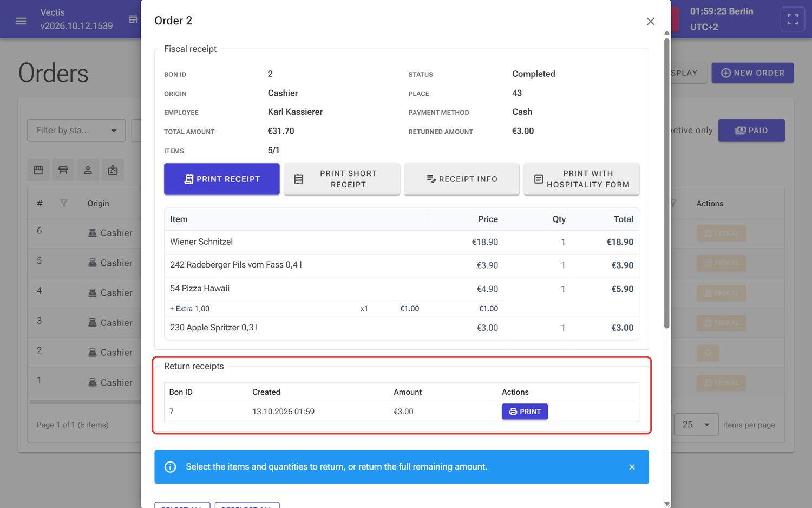This screenshot has width=812, height=508.
Task: Click the return action icon for order 2
Action: coord(708,353)
